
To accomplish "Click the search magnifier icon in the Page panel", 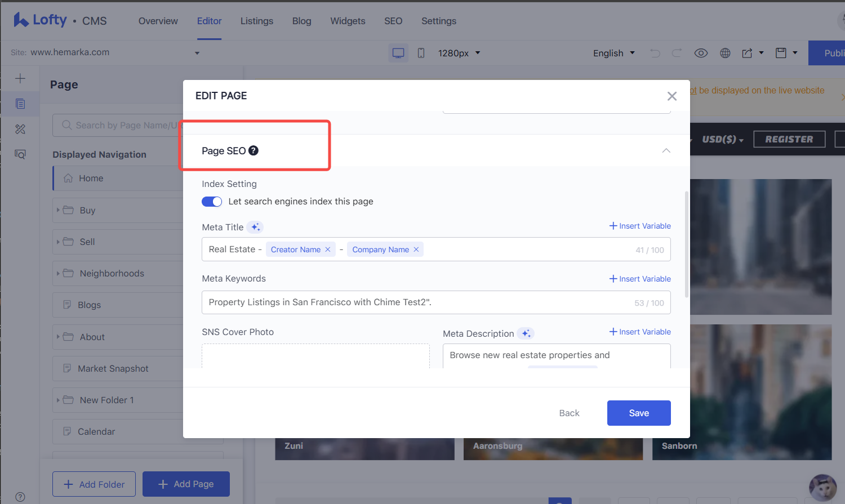I will (67, 125).
